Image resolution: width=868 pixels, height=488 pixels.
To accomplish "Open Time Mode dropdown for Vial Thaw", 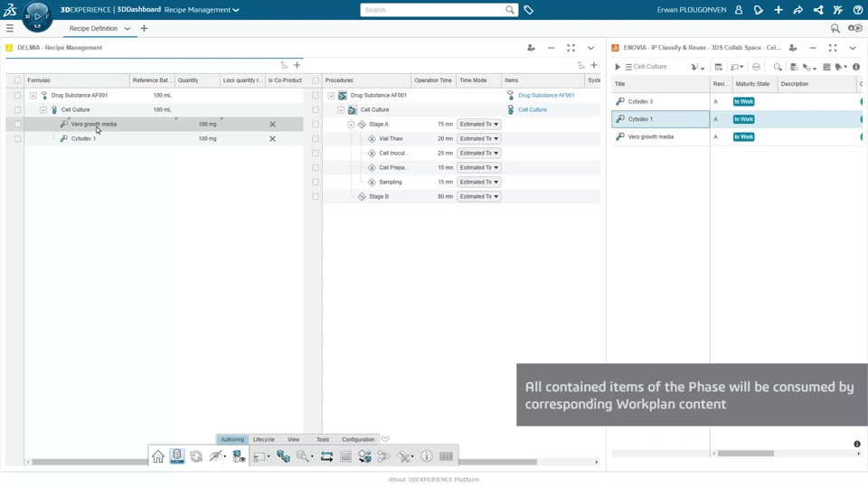I will click(x=479, y=139).
